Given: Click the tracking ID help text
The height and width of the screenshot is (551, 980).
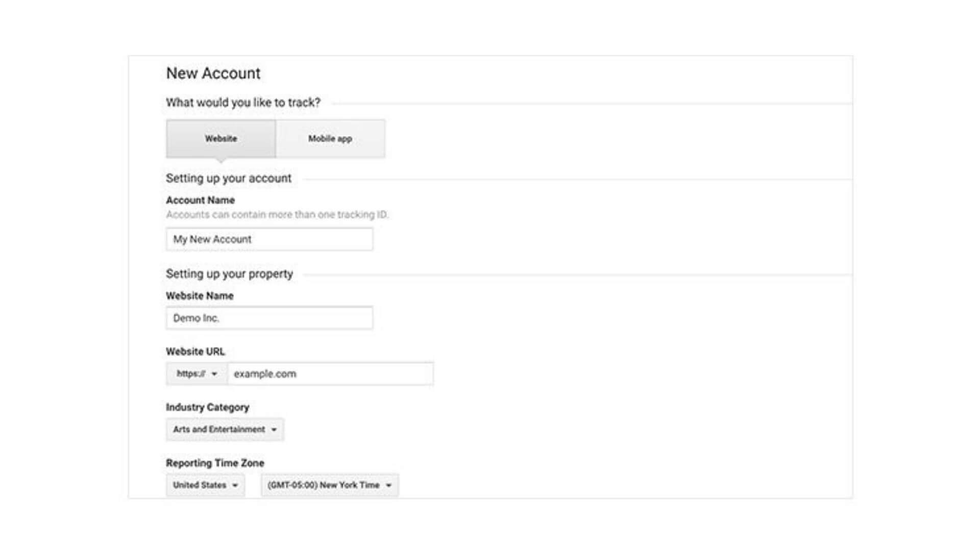Looking at the screenshot, I should [277, 215].
